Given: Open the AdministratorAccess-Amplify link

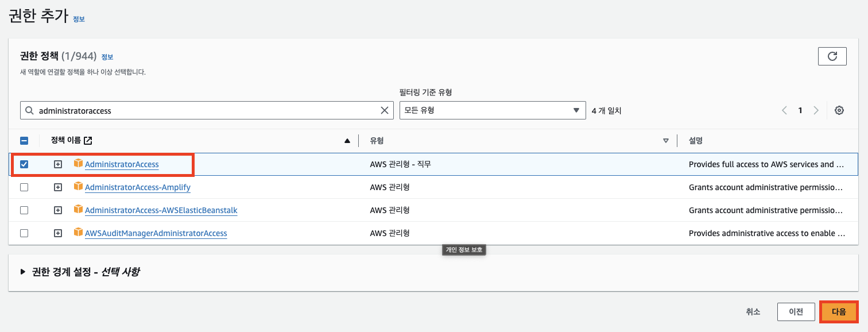Looking at the screenshot, I should tap(138, 187).
